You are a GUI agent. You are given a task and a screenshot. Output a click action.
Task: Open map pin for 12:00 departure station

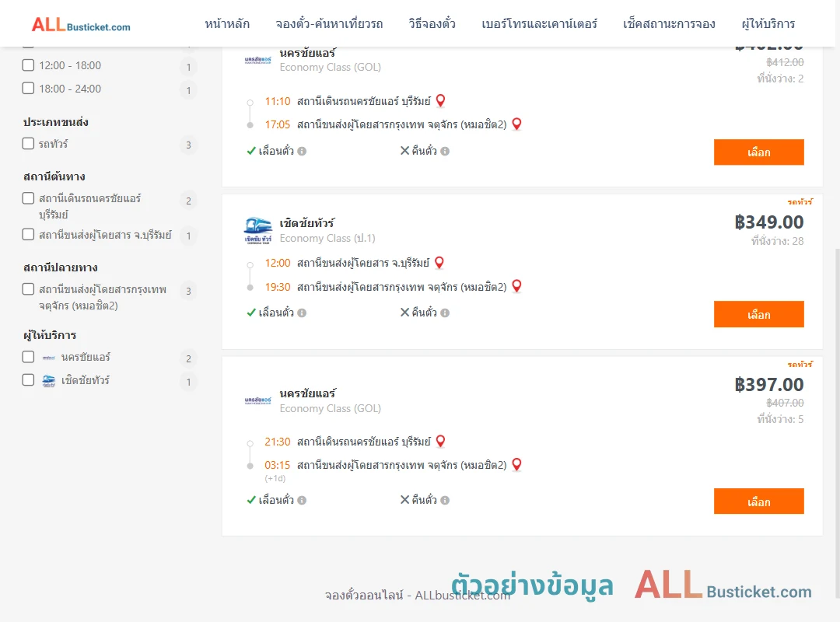point(439,263)
